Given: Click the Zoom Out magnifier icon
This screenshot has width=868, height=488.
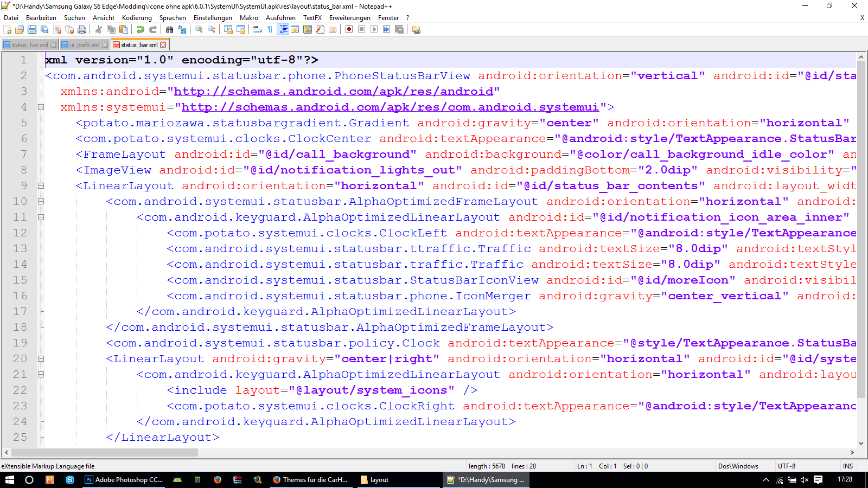Looking at the screenshot, I should (212, 29).
